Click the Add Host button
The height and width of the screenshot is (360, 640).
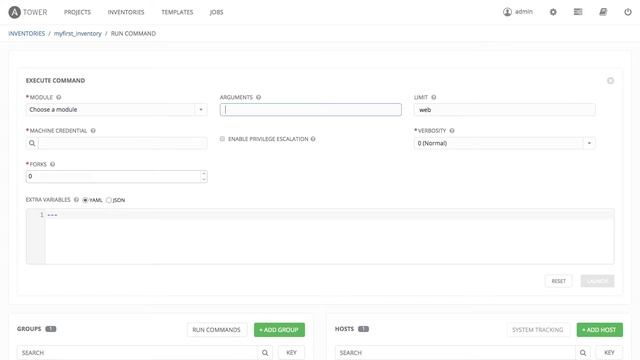pos(600,330)
